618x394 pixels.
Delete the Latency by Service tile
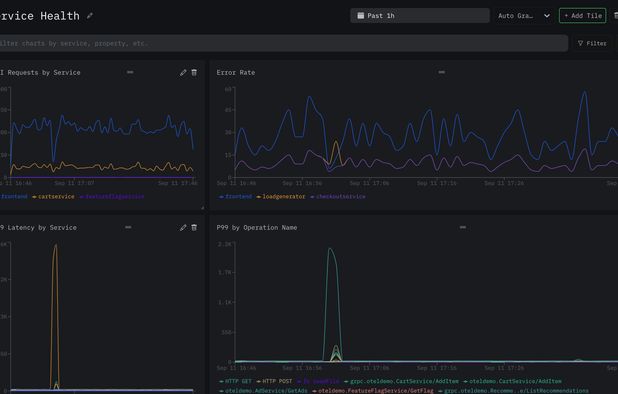click(x=194, y=227)
